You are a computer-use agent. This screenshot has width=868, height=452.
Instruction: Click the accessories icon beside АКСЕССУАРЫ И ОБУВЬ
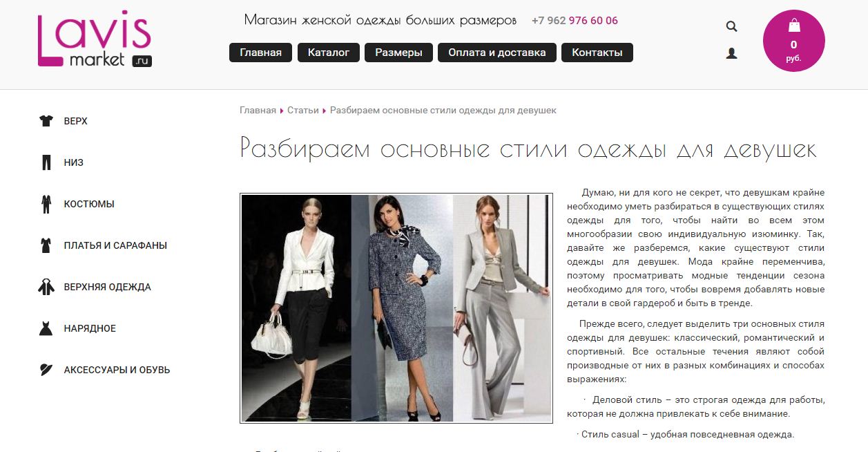click(46, 370)
